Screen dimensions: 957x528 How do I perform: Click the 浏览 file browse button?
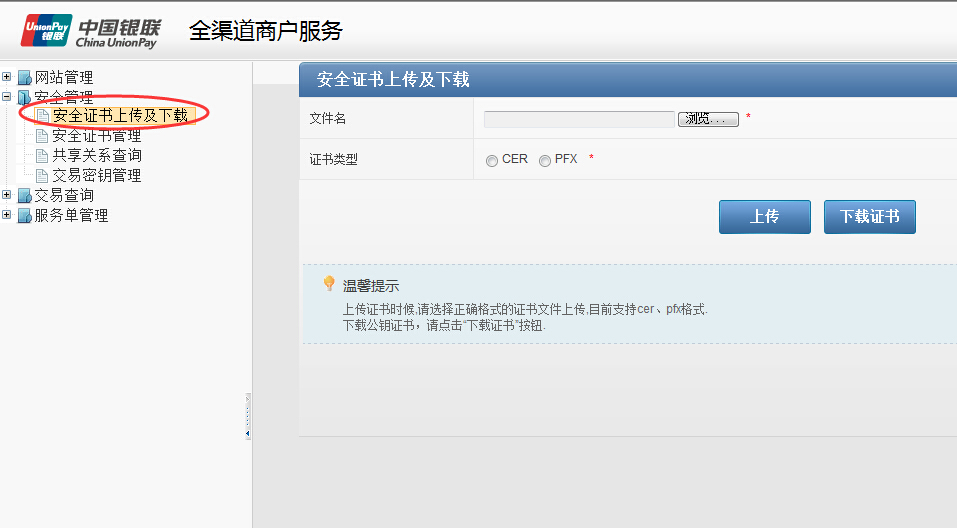click(709, 119)
